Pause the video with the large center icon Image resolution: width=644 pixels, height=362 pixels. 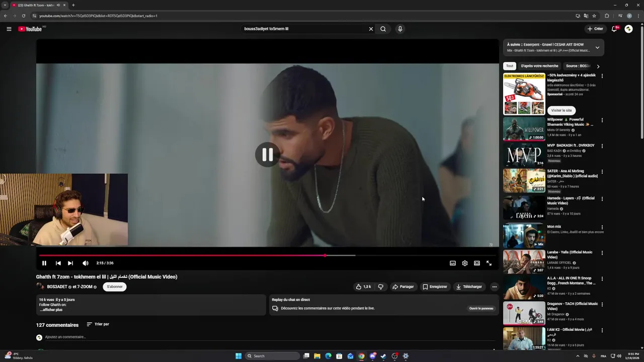(x=267, y=155)
